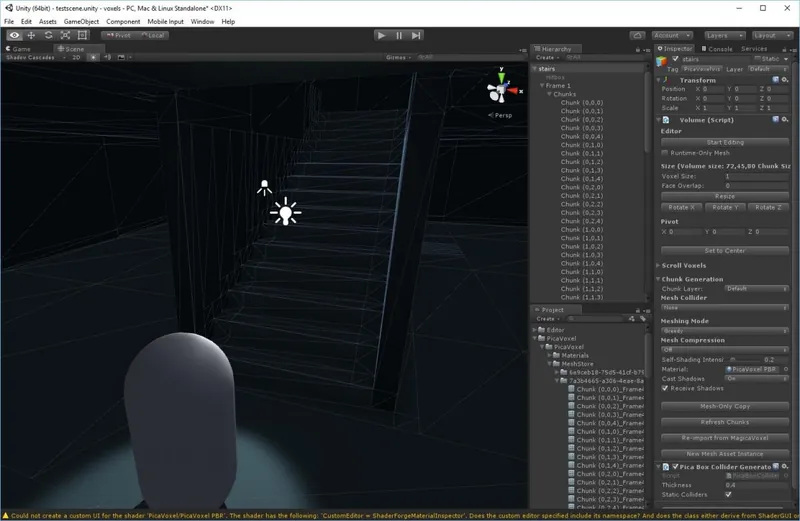The height and width of the screenshot is (521, 800).
Task: Open Volume script gear settings
Action: [785, 119]
